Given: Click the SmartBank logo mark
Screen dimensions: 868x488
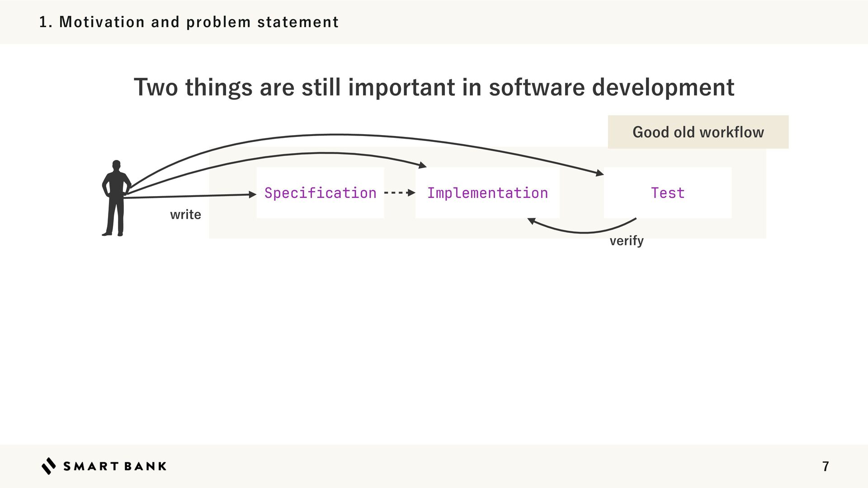Looking at the screenshot, I should [x=48, y=466].
